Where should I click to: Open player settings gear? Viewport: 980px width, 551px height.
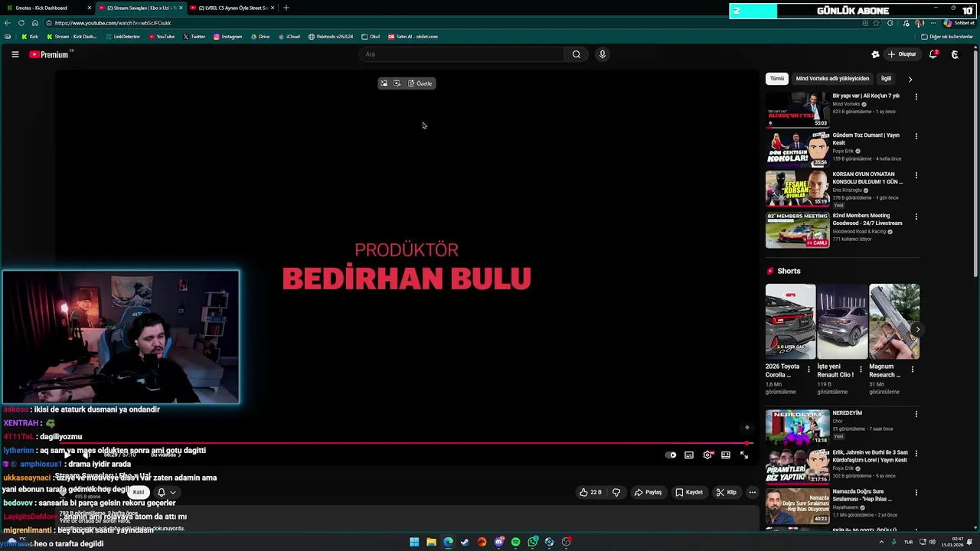tap(707, 455)
